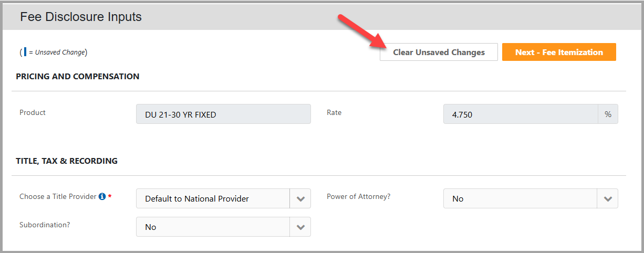Image resolution: width=644 pixels, height=253 pixels.
Task: Click the info icon beside Choose a Title Provider
Action: [102, 197]
